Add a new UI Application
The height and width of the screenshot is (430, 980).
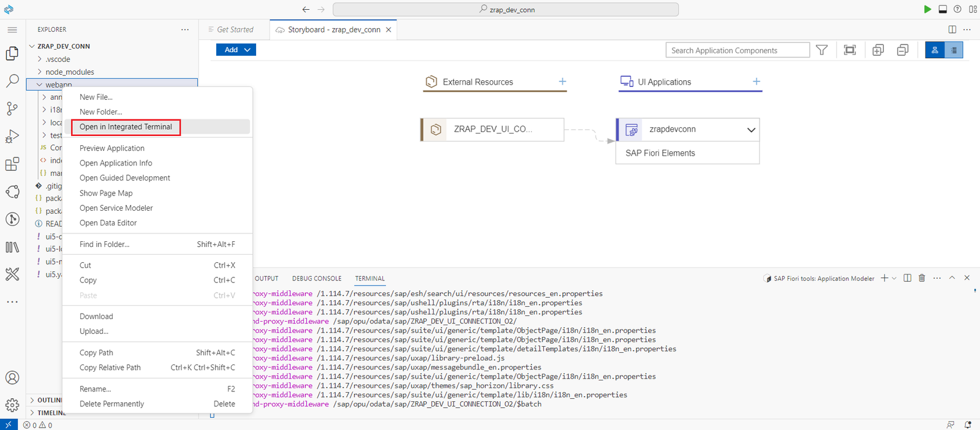[x=756, y=81]
